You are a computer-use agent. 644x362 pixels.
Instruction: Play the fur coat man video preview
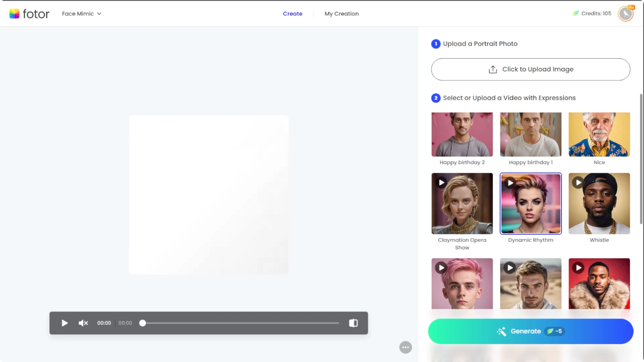[578, 268]
